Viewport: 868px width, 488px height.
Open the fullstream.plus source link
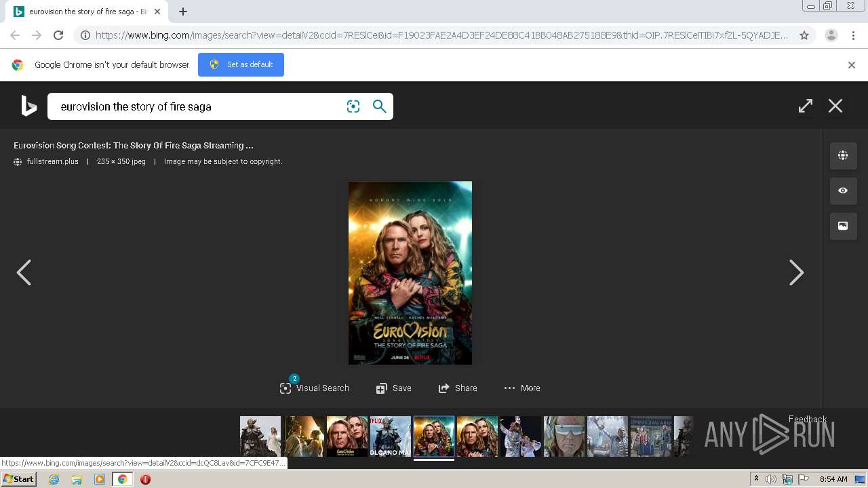[52, 161]
